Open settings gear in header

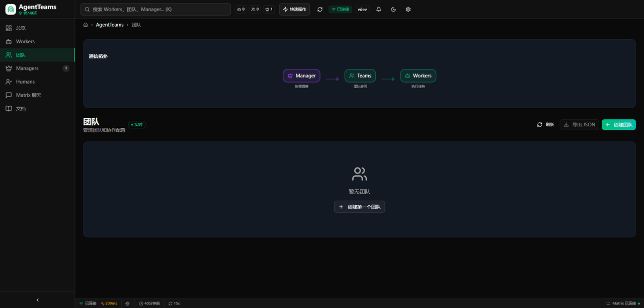tap(408, 9)
